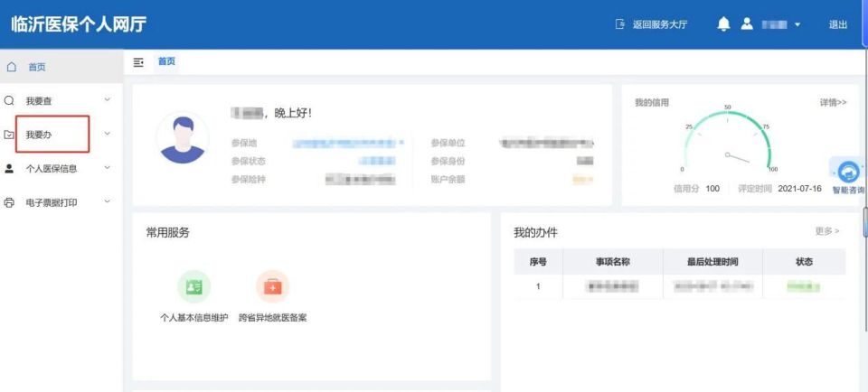Switch to the 首页 tab

click(166, 62)
